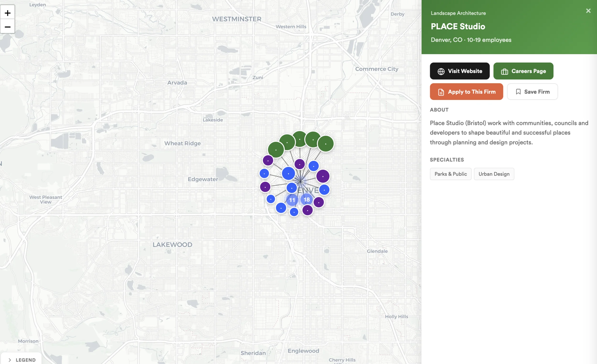The image size is (597, 364).
Task: Click the SPECIALTIES section heading
Action: coord(447,160)
